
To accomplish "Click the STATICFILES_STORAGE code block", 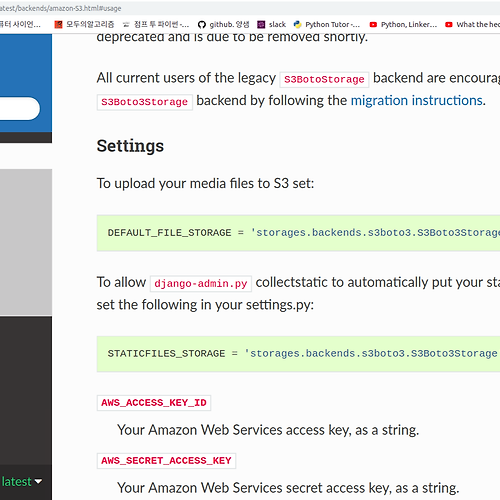I will pyautogui.click(x=298, y=354).
